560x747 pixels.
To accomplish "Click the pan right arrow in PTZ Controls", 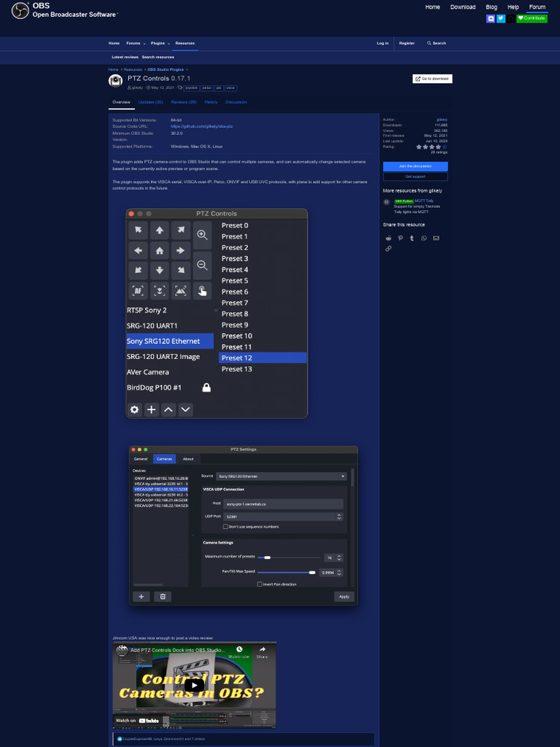I will click(x=181, y=251).
